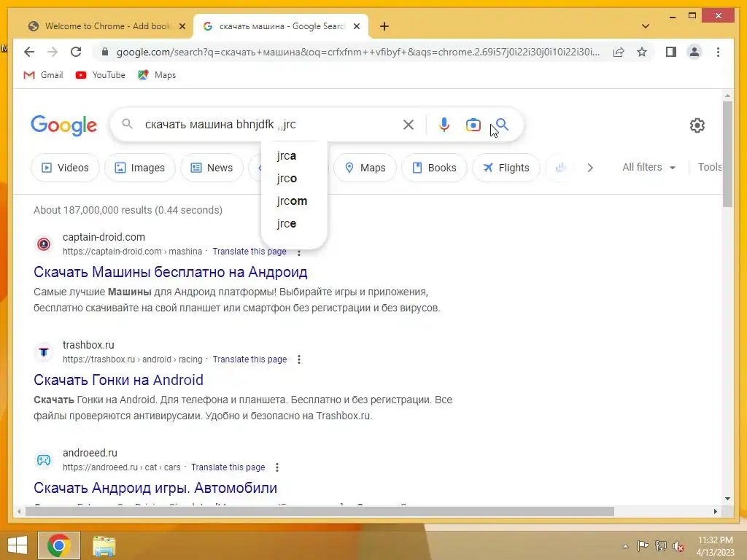747x560 pixels.
Task: Translate the trashbox.ru page
Action: pos(249,359)
